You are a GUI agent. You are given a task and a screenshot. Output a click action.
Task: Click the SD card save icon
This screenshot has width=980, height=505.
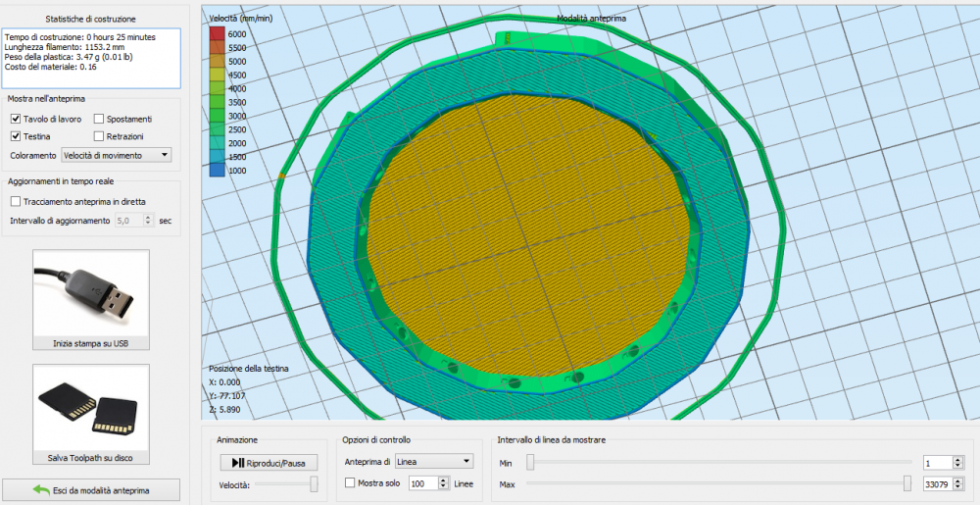coord(91,407)
